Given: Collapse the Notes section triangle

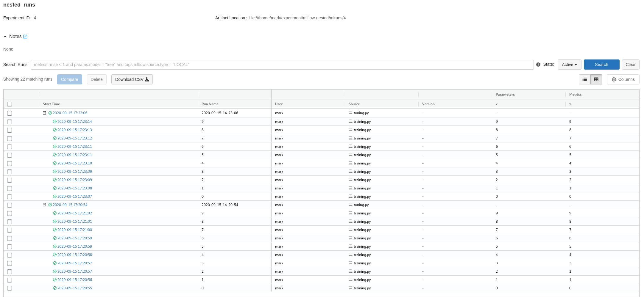Looking at the screenshot, I should click(x=5, y=36).
